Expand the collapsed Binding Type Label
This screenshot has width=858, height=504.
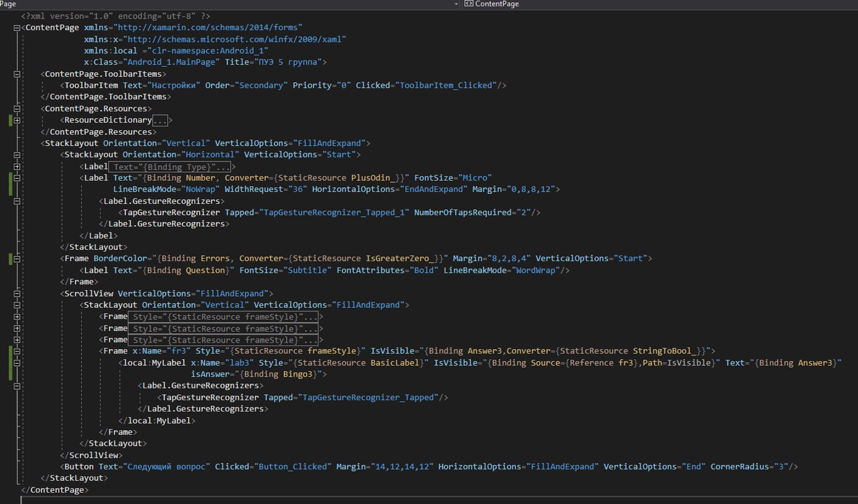click(17, 167)
